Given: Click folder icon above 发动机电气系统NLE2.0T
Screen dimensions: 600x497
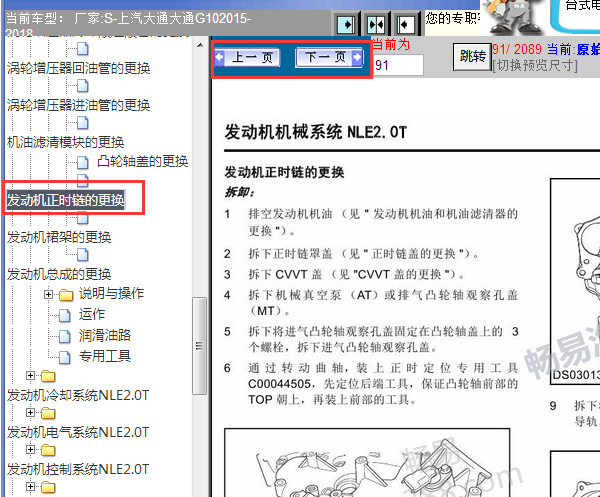Looking at the screenshot, I should (48, 413).
